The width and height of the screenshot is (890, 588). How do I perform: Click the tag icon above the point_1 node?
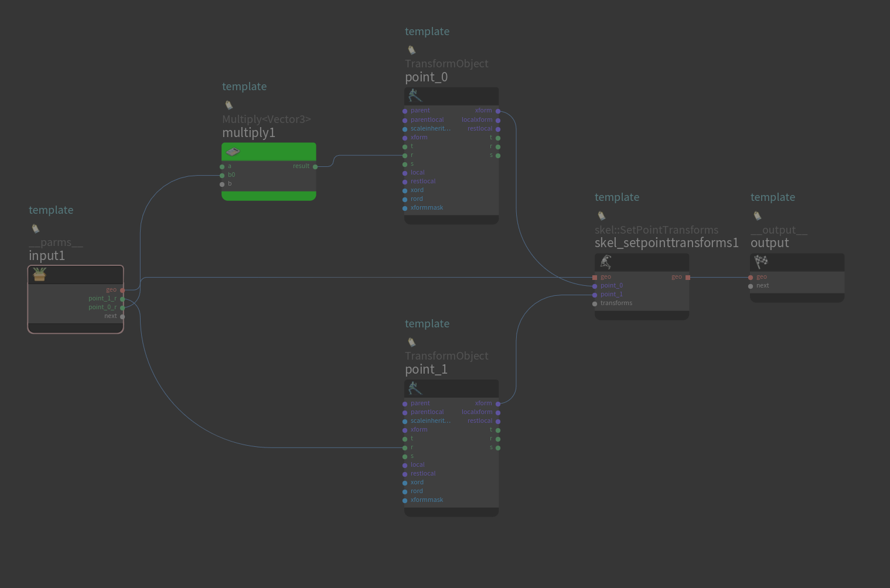412,342
